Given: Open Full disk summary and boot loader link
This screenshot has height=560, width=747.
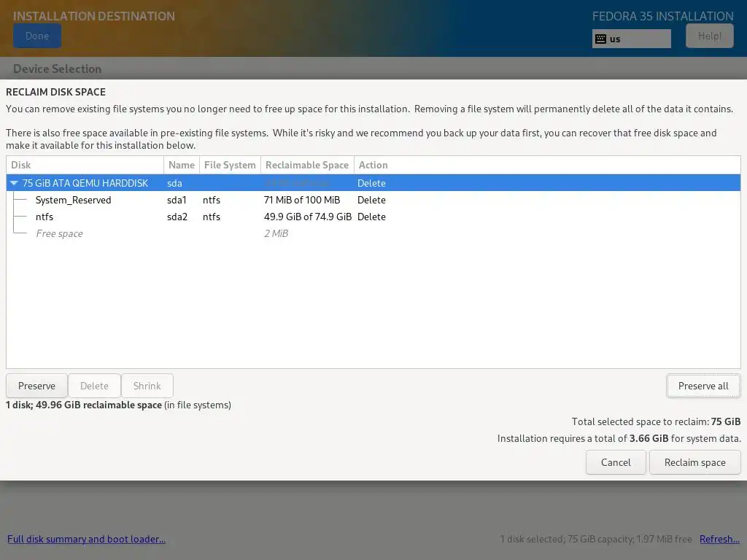Looking at the screenshot, I should tap(86, 539).
